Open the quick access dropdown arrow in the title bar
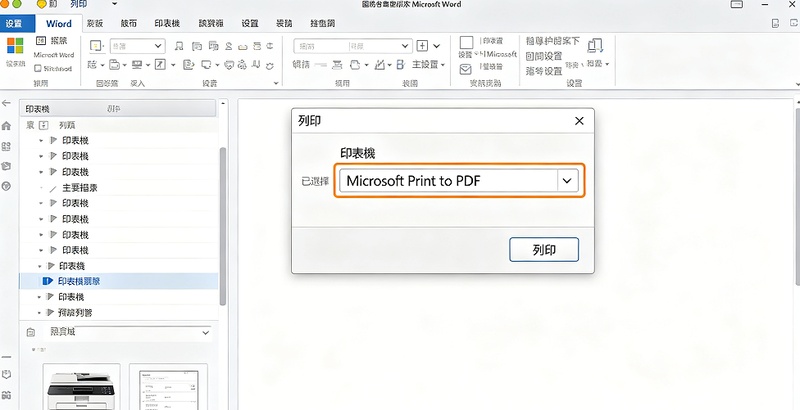 coord(114,4)
